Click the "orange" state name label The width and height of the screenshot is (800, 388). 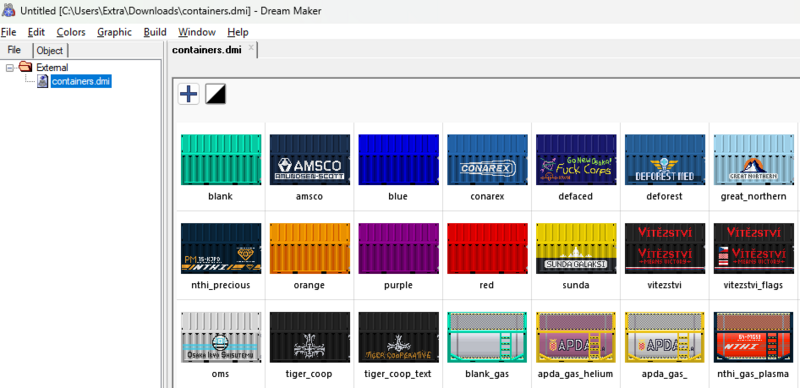pyautogui.click(x=309, y=285)
